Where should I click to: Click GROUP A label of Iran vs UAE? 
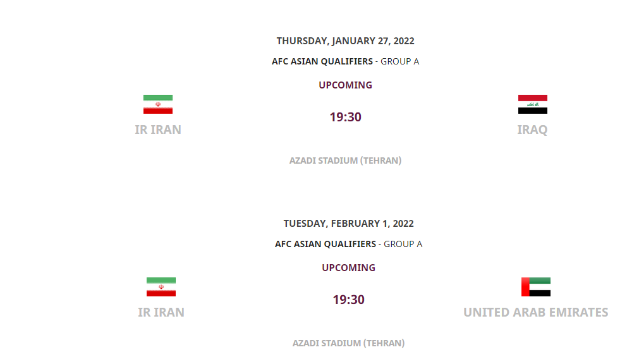tap(403, 244)
